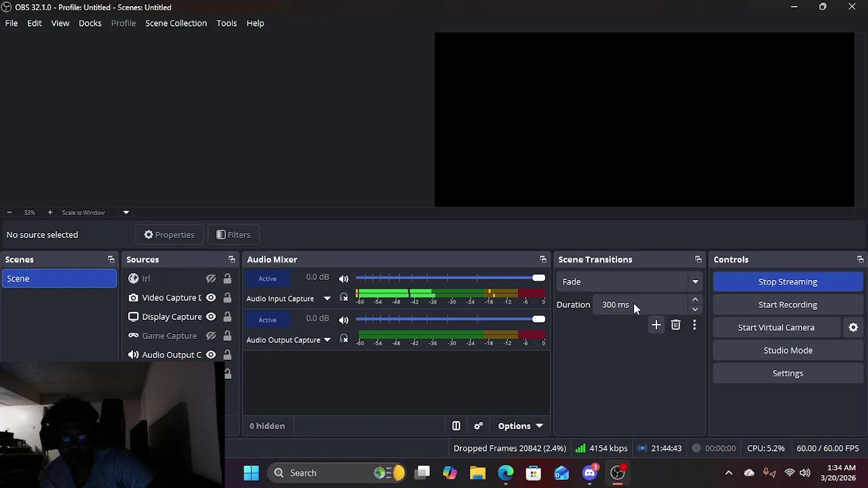Pop out the Scene Transitions dock

(698, 260)
